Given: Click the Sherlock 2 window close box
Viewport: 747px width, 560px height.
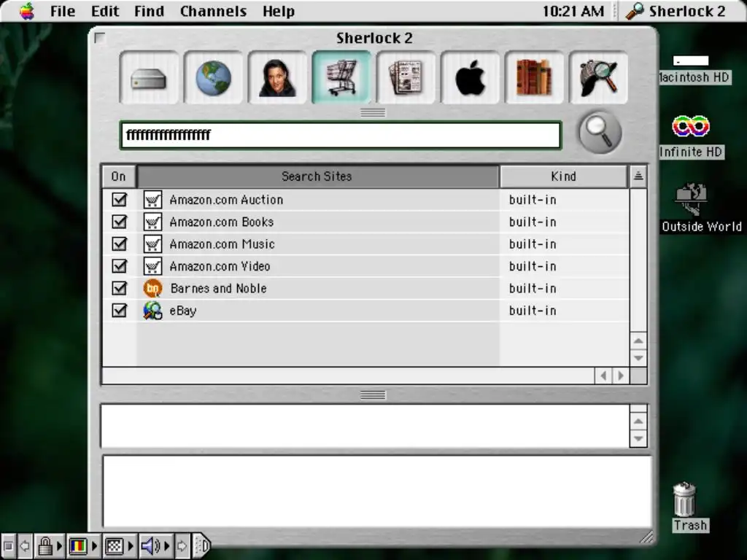Looking at the screenshot, I should (99, 38).
